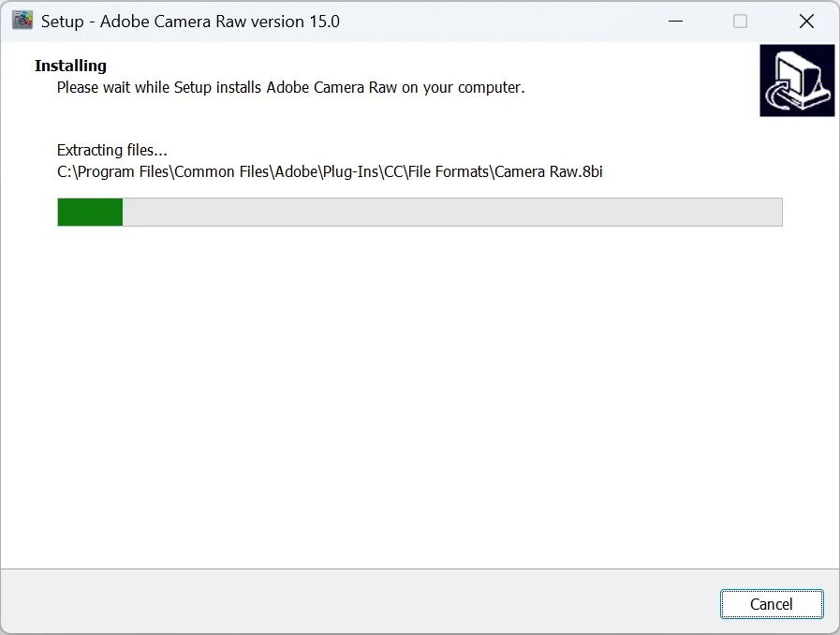Click the 'Extracting files...' status label

112,150
